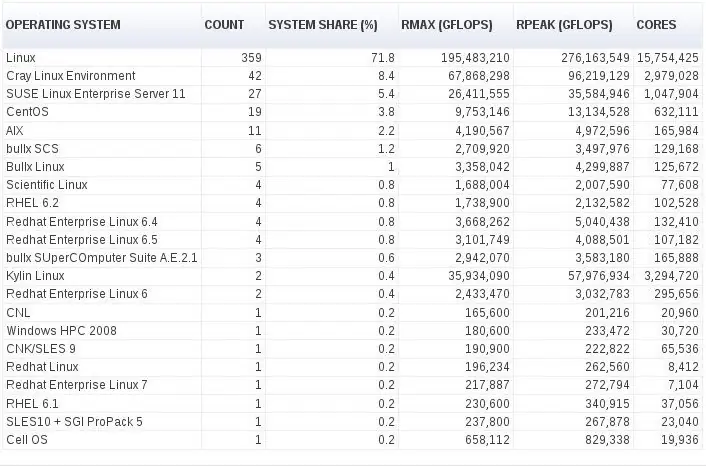Image resolution: width=706 pixels, height=466 pixels.
Task: Click Redhat Linux cores value 8,412
Action: click(683, 366)
